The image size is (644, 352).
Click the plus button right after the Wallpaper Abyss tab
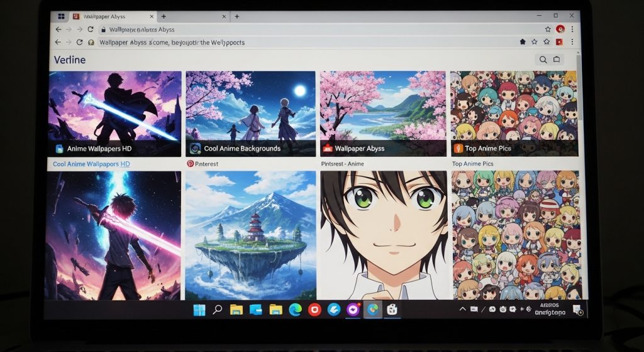click(x=164, y=16)
